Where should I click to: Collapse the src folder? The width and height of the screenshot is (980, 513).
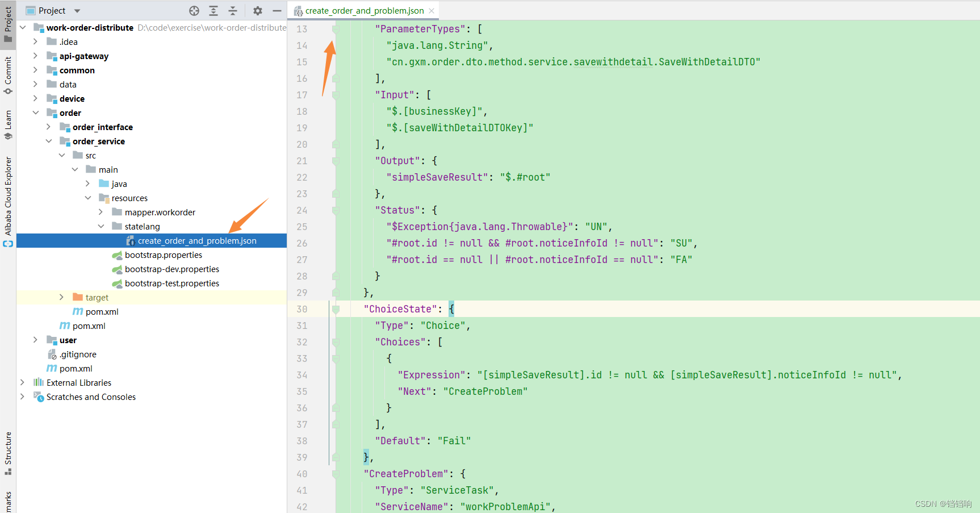tap(61, 155)
